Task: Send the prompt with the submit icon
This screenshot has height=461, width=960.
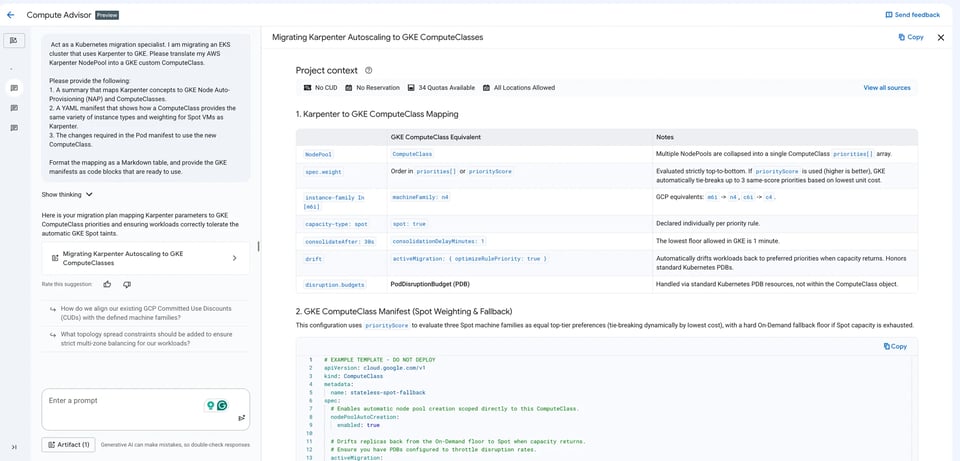Action: pos(241,418)
